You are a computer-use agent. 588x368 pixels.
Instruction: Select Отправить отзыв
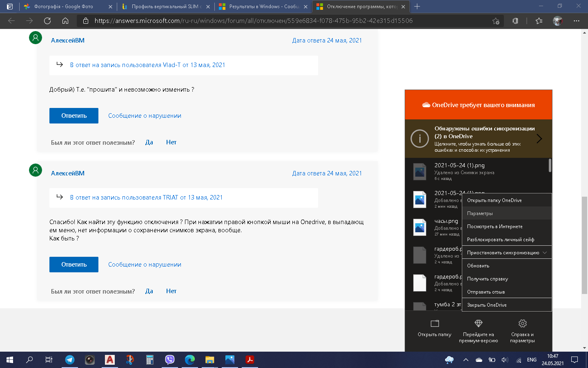coord(507,292)
